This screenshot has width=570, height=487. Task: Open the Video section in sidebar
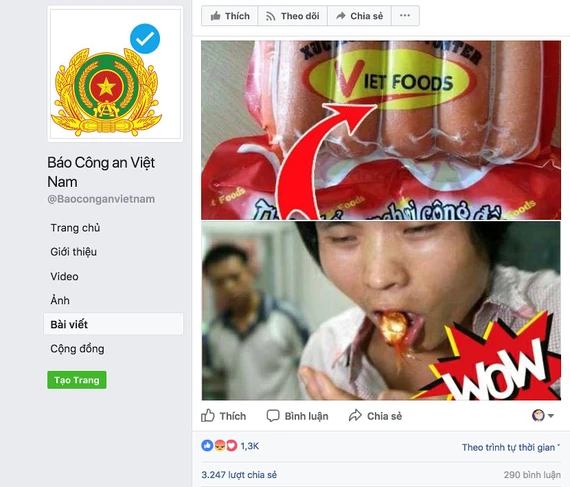coord(64,277)
